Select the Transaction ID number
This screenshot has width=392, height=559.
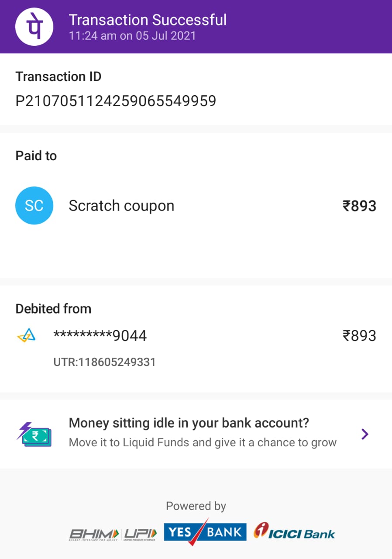(116, 101)
